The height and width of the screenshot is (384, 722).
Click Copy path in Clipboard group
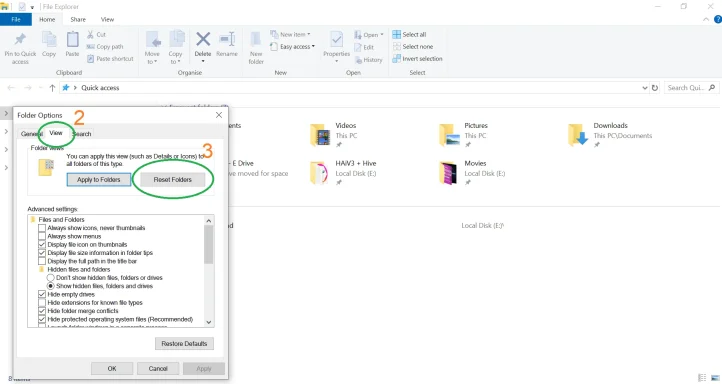point(105,47)
